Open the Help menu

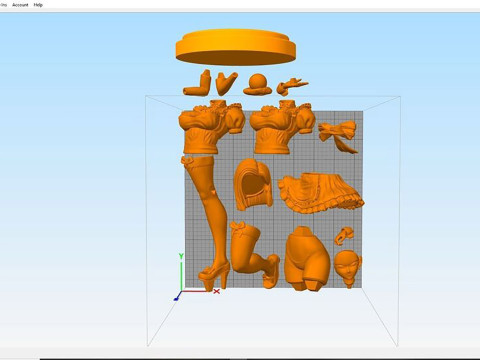pyautogui.click(x=38, y=5)
